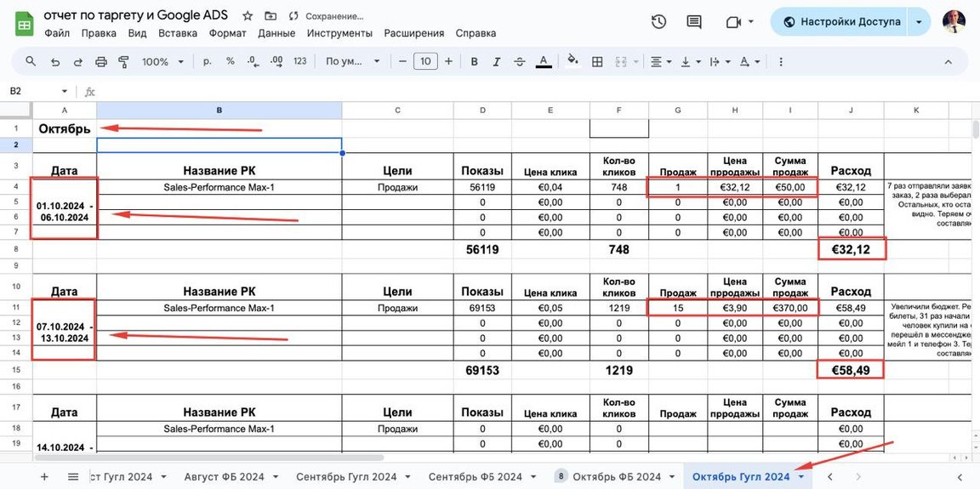Open the Name box dropdown arrow
The image size is (980, 489).
pos(64,91)
